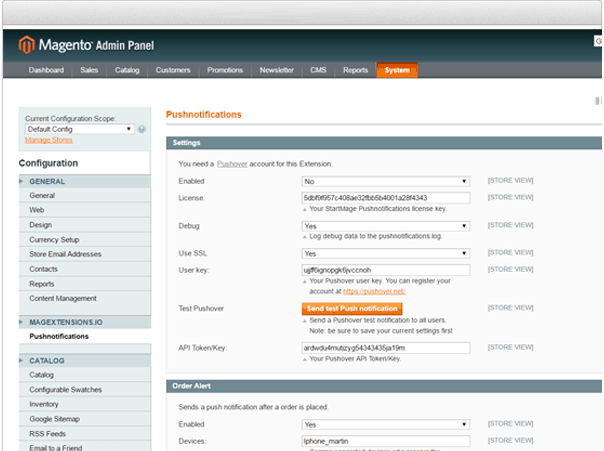Click the Magento logo icon
604x451 pixels.
click(x=27, y=45)
